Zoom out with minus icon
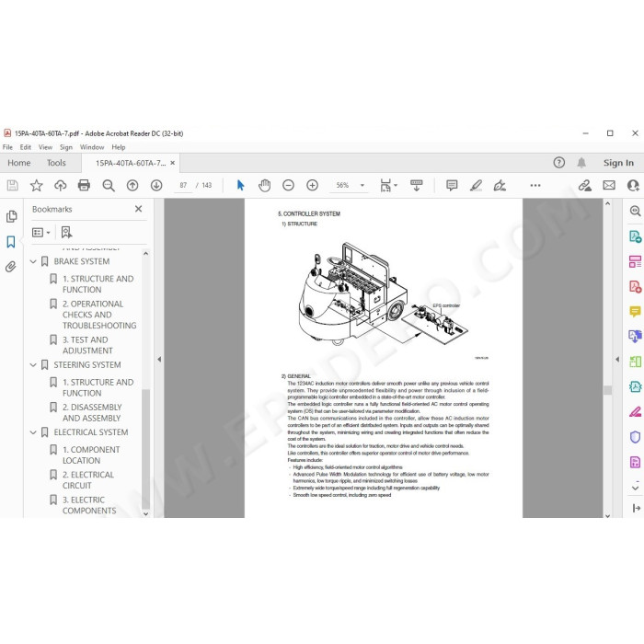This screenshot has width=644, height=644. (x=288, y=186)
